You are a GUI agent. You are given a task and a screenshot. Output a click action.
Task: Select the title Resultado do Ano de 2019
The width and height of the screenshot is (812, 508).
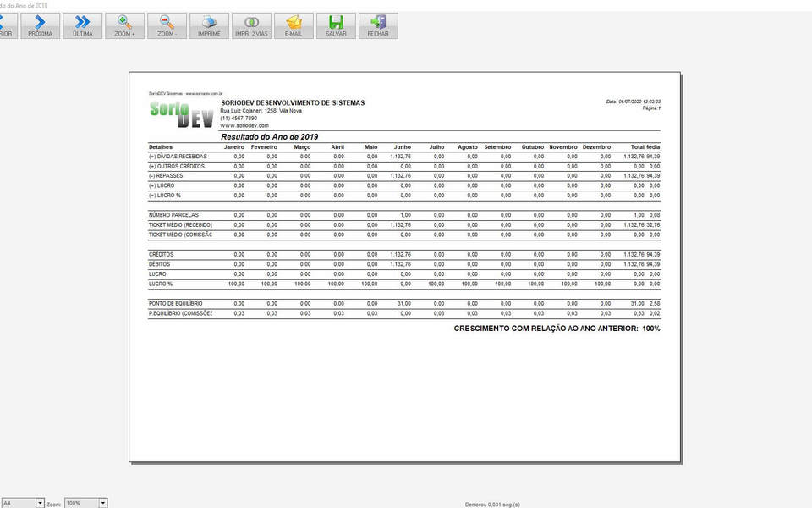pos(269,137)
